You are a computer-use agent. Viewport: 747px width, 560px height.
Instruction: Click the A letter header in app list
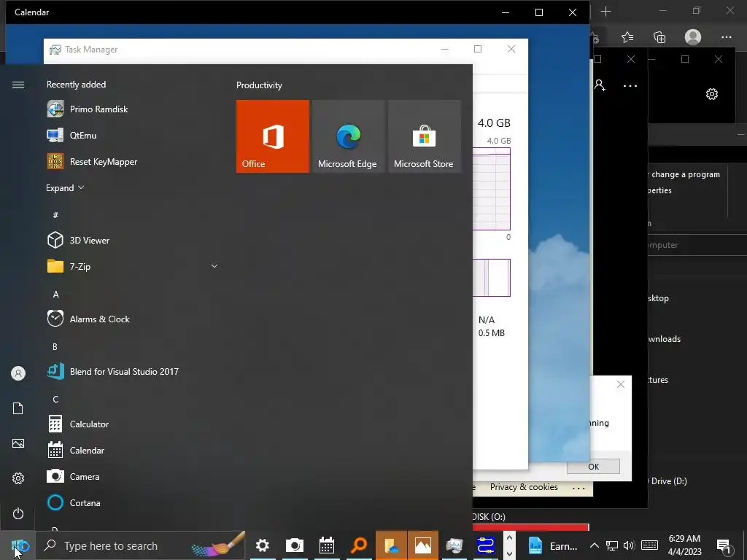[55, 295]
